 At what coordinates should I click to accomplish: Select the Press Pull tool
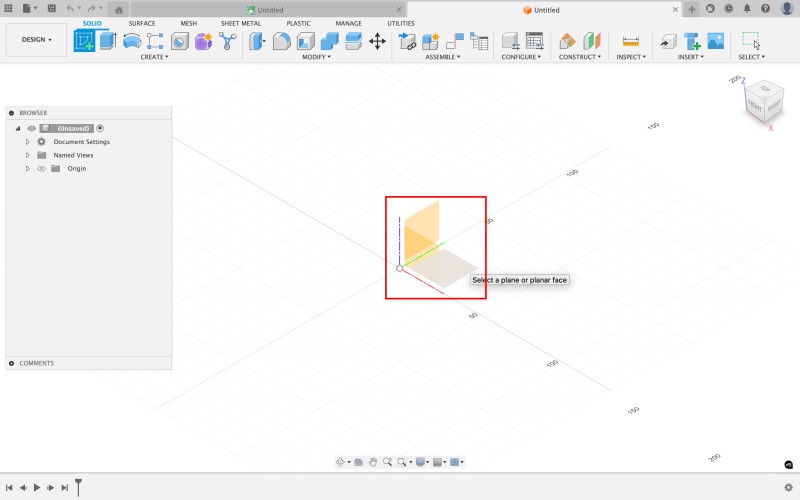pyautogui.click(x=257, y=41)
